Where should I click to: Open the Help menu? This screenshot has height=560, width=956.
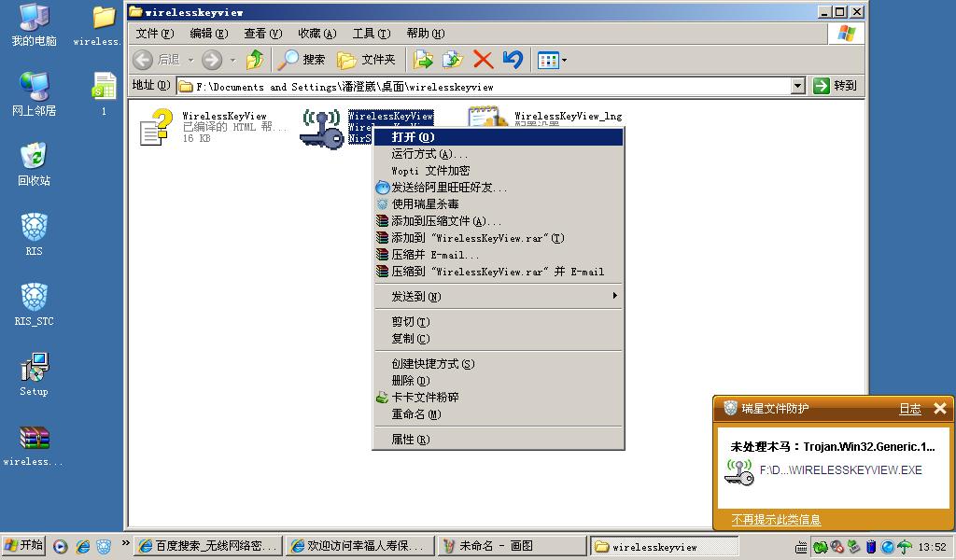coord(426,34)
